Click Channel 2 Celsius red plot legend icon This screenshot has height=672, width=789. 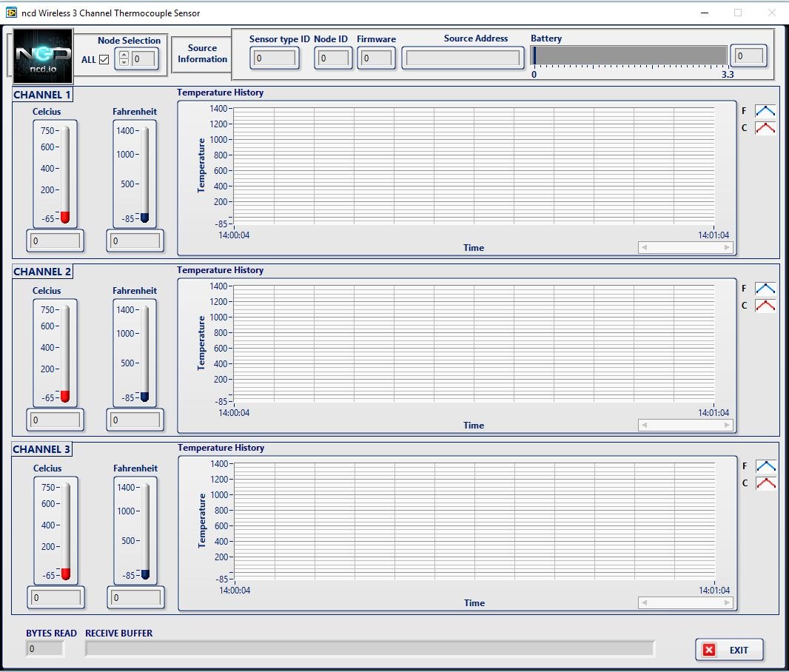point(765,306)
